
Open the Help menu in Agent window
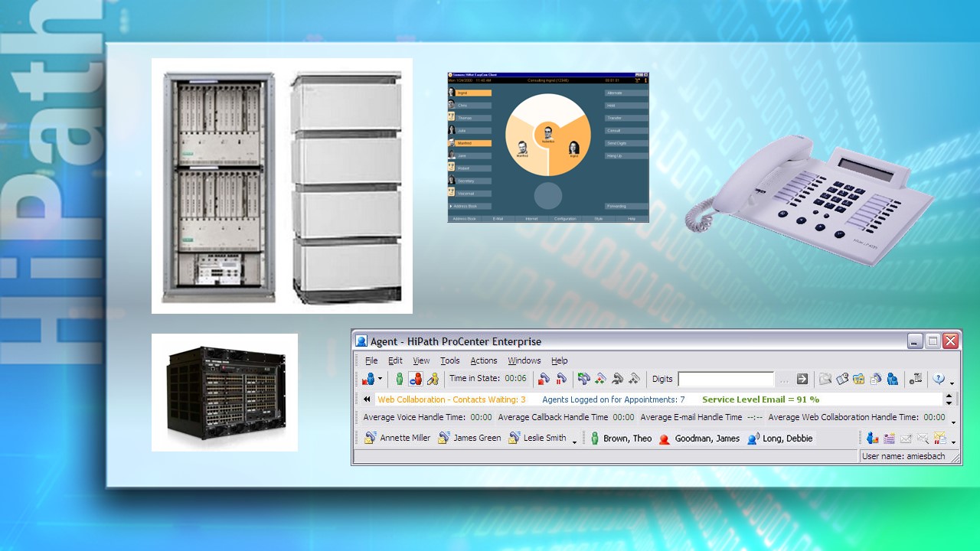tap(560, 360)
